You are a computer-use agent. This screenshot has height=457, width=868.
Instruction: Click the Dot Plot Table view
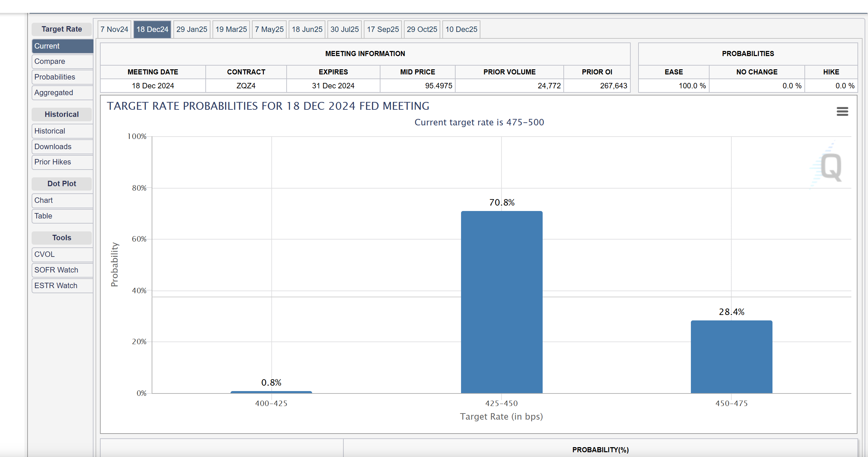43,216
